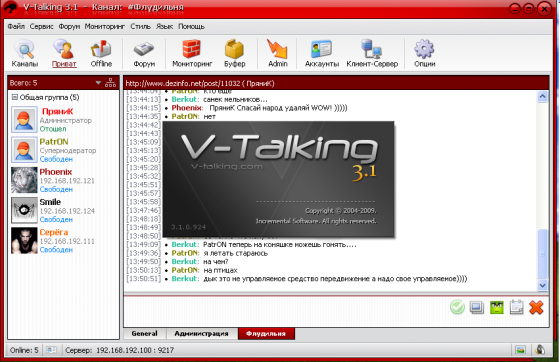Click the Всего: 5 header label
Image resolution: width=560 pixels, height=362 pixels.
click(23, 83)
